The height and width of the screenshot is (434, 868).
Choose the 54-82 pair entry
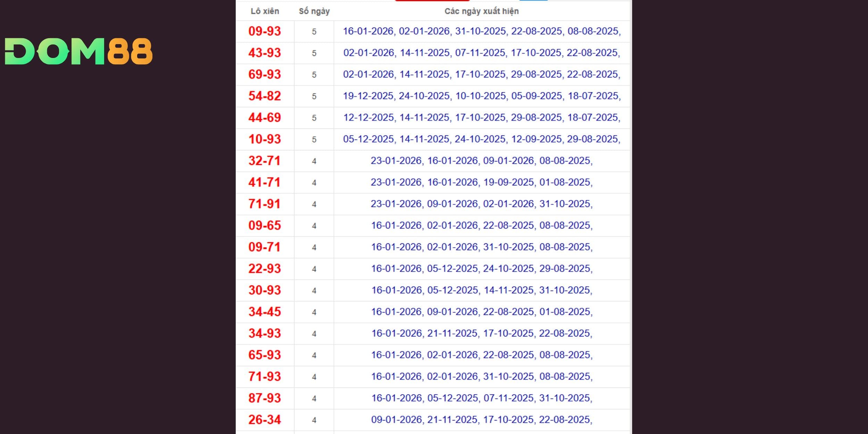[x=265, y=96]
